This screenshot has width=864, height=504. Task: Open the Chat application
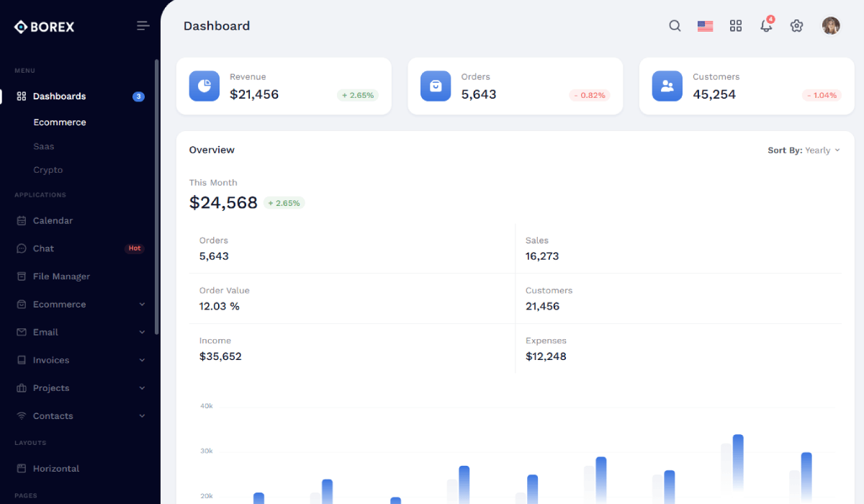pyautogui.click(x=43, y=248)
